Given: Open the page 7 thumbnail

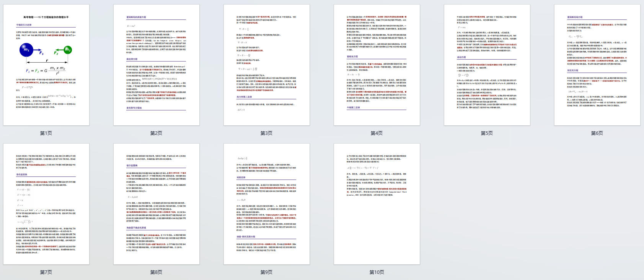Looking at the screenshot, I should pos(46,204).
